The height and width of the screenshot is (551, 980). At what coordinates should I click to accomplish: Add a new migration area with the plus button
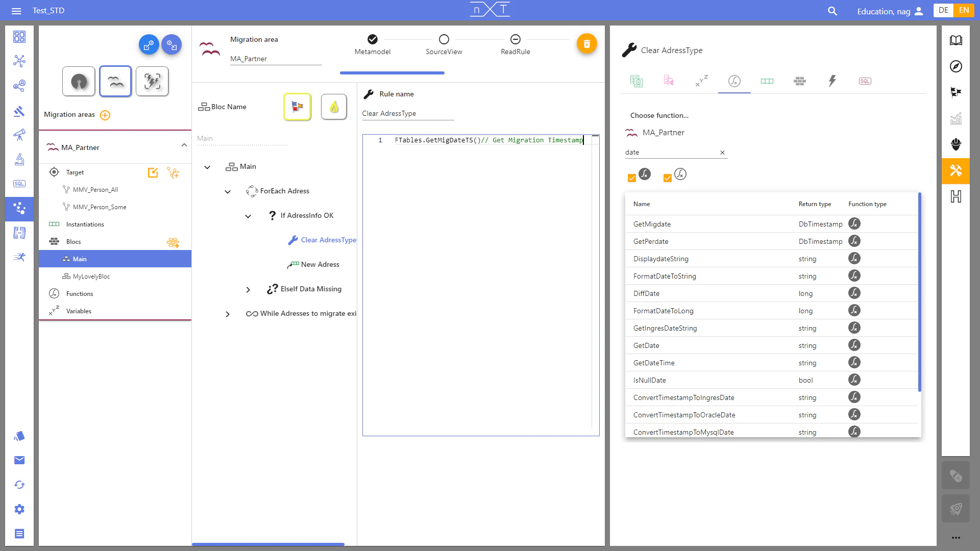tap(105, 115)
